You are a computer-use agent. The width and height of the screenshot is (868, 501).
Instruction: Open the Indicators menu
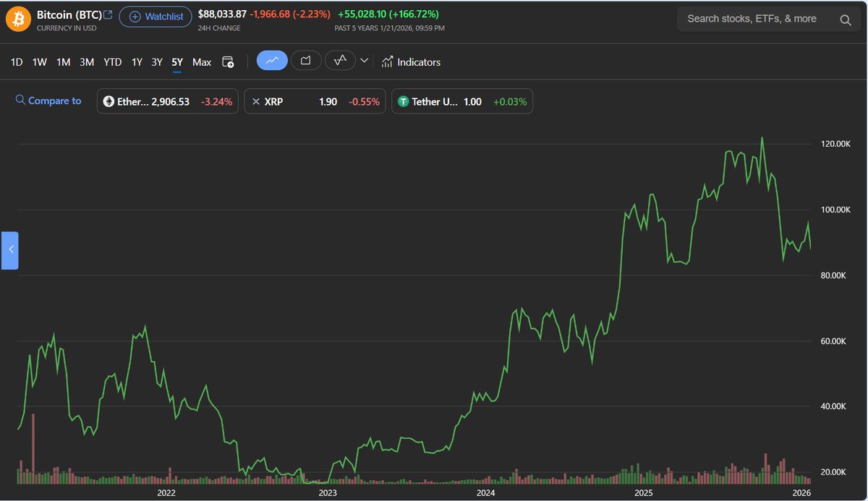point(411,62)
